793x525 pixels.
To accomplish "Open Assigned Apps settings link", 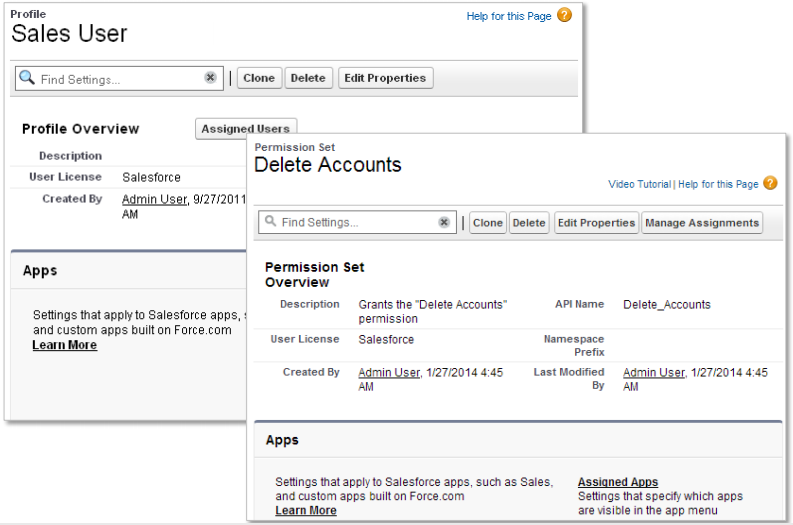I will click(617, 482).
